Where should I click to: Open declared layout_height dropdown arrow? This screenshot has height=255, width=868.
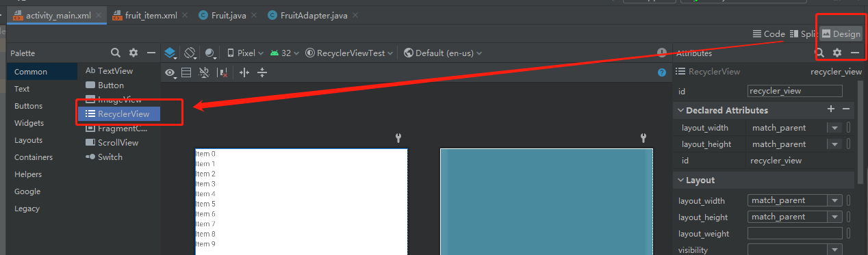pos(834,144)
